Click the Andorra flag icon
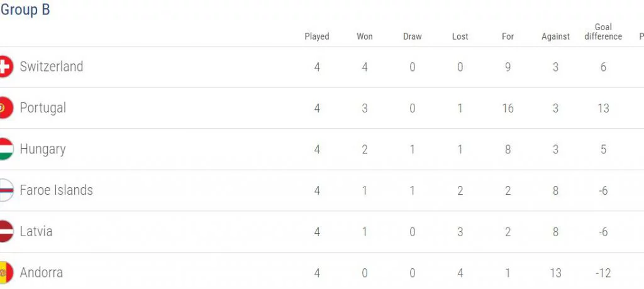 (6, 273)
